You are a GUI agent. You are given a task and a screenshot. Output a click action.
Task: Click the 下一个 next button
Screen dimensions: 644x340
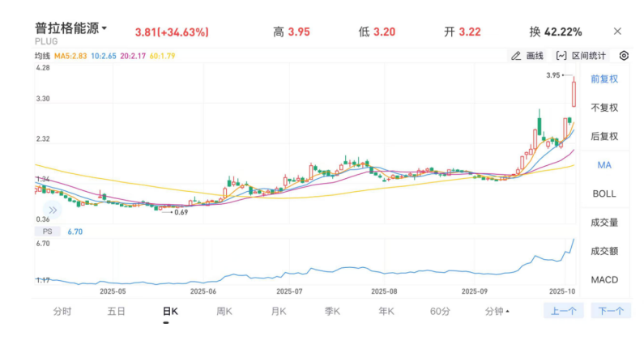point(610,311)
